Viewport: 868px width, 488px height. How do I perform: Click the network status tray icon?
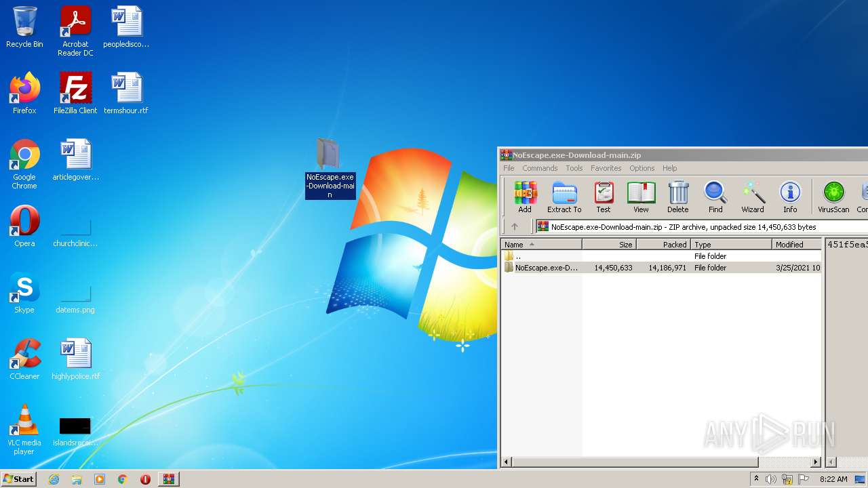[x=787, y=479]
